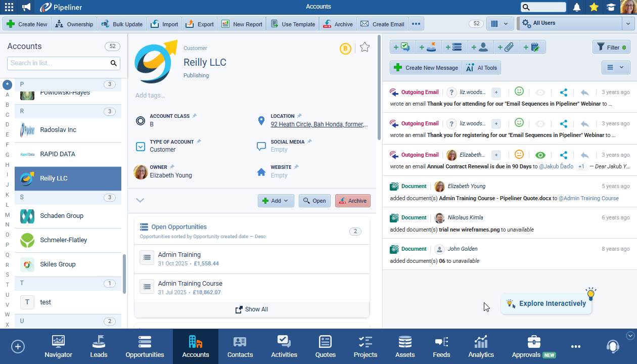The height and width of the screenshot is (364, 637).
Task: Open the Heath Circle location link
Action: 318,124
